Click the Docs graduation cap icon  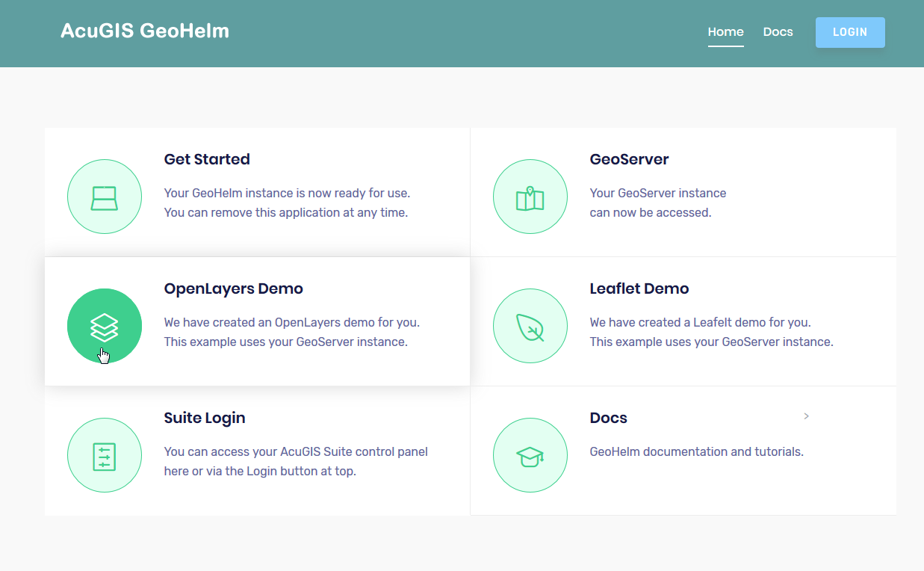point(530,455)
